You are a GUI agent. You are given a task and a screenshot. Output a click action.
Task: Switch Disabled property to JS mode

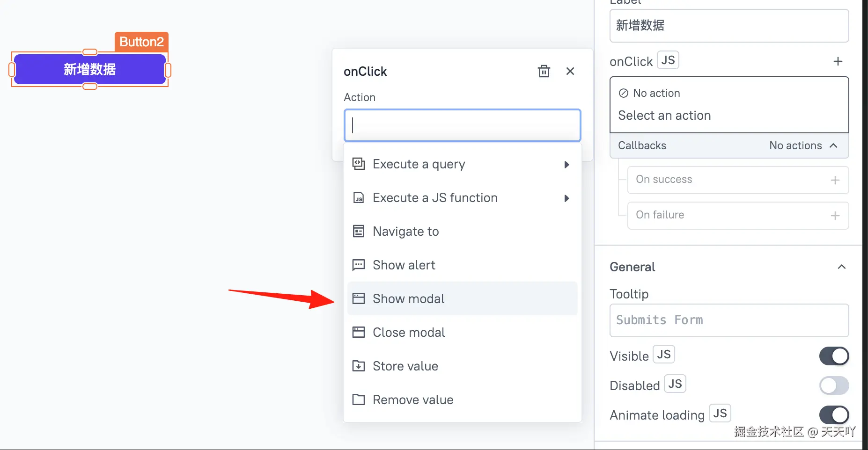click(x=675, y=384)
